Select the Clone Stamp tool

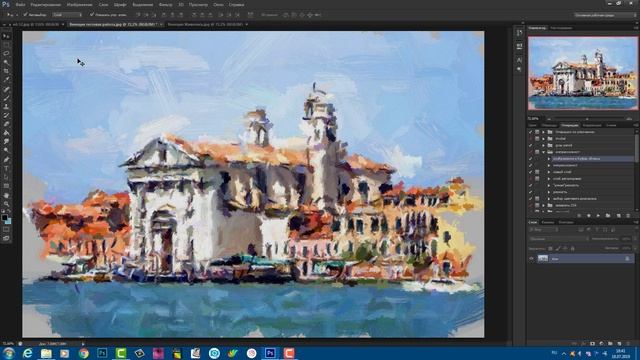(x=6, y=107)
